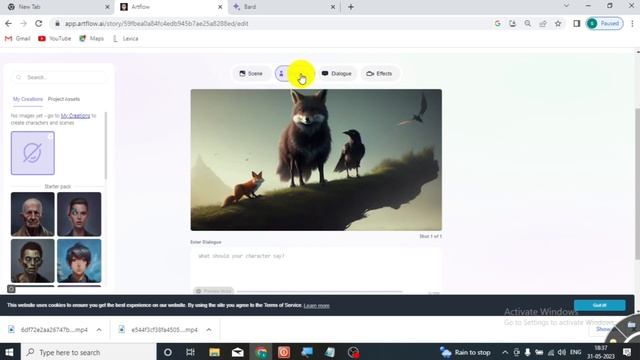Open the Maps bookmark
The image size is (640, 360).
91,39
